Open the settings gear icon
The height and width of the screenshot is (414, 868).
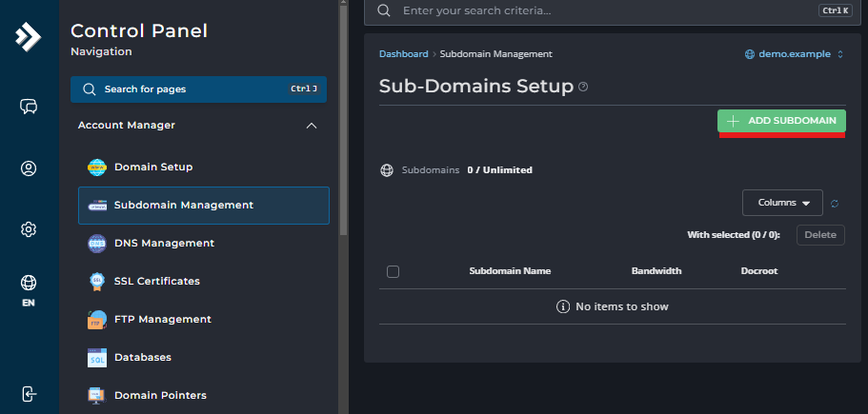click(x=29, y=229)
